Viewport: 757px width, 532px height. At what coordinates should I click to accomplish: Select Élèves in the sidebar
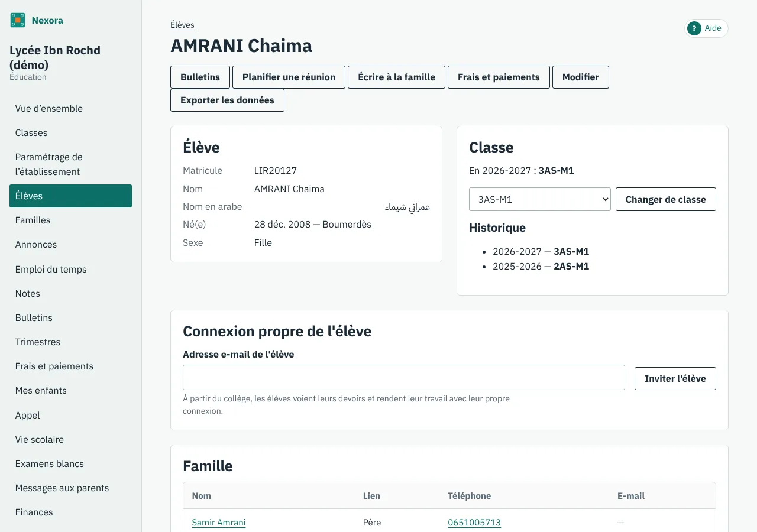(x=70, y=196)
